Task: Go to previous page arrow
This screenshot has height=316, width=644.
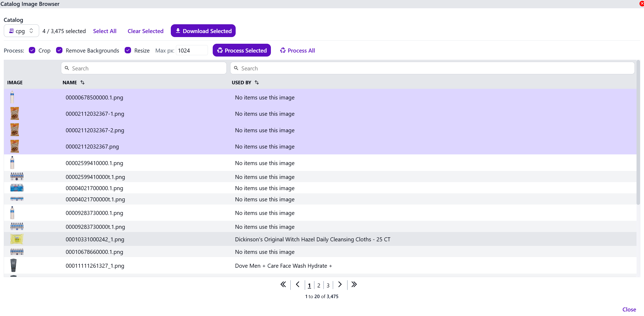Action: tap(298, 285)
